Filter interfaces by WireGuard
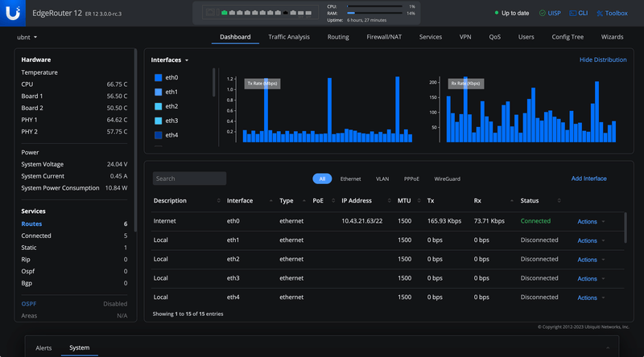644x357 pixels. pyautogui.click(x=447, y=179)
